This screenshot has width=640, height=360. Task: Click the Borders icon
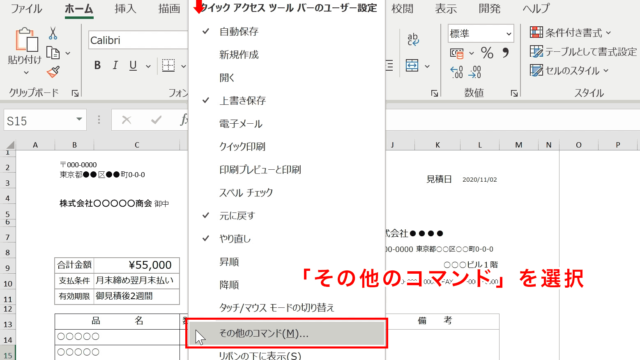coord(168,65)
